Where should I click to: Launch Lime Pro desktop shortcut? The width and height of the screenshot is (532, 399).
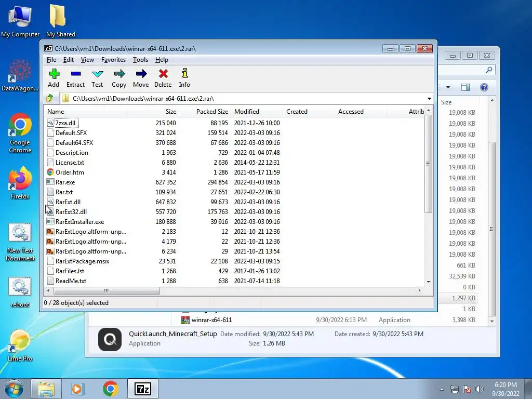pos(20,345)
